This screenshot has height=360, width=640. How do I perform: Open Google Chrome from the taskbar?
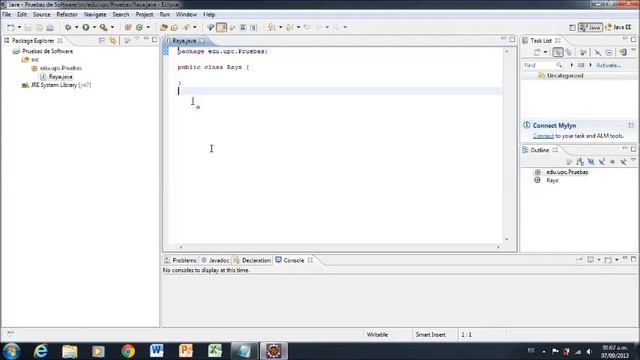(x=128, y=351)
